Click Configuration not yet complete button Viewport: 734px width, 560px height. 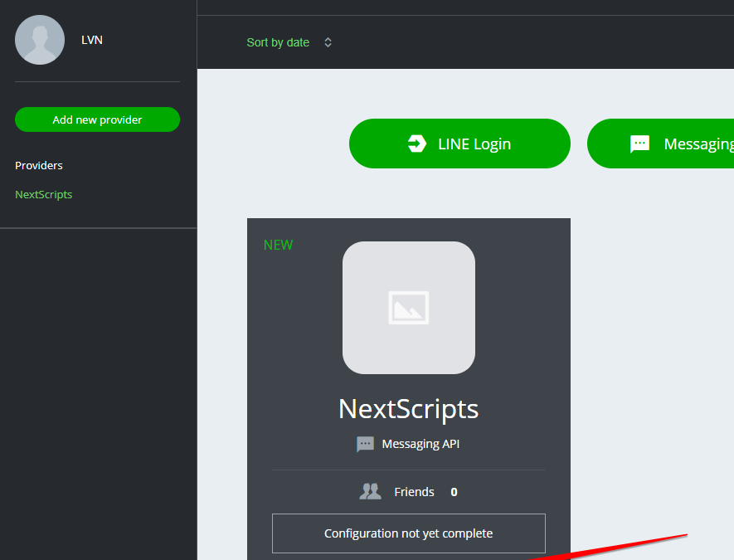click(409, 533)
